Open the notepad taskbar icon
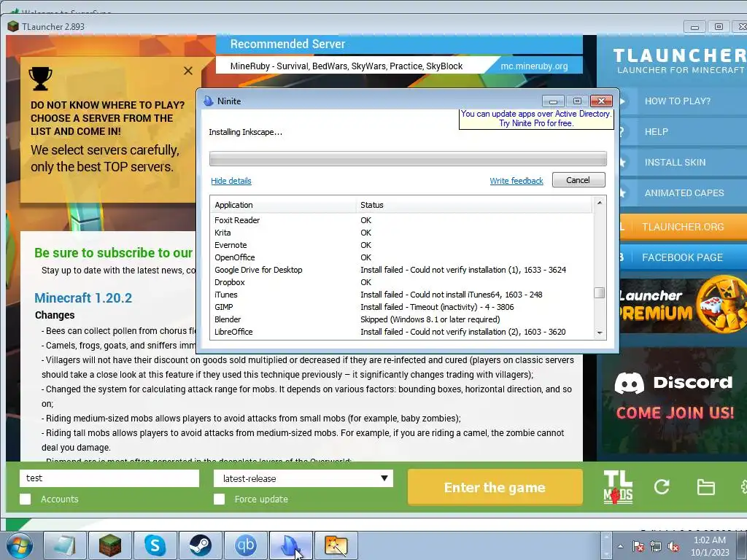 [65, 545]
